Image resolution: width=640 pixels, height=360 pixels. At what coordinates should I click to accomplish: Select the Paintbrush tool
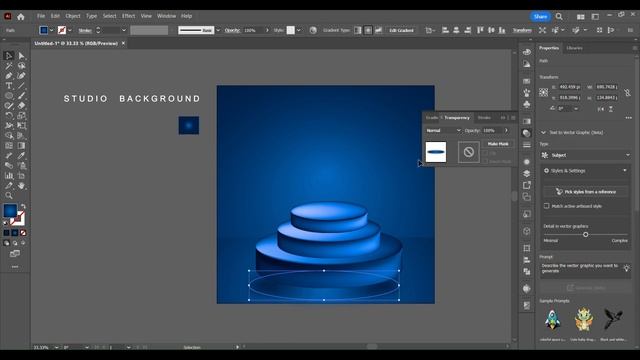(21, 96)
